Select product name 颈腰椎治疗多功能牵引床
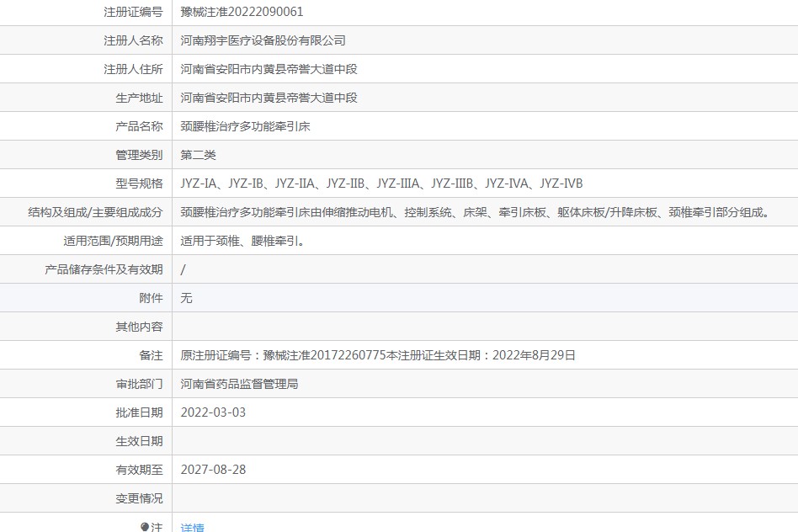 (245, 126)
